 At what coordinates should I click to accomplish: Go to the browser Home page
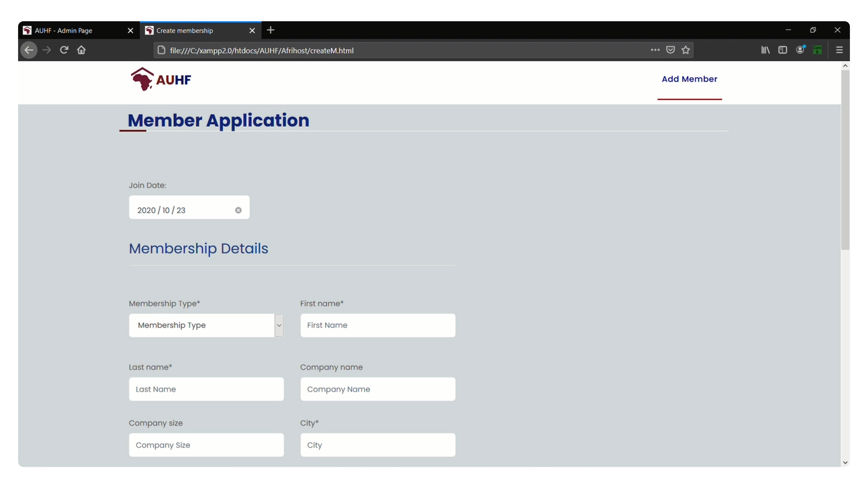pyautogui.click(x=81, y=50)
